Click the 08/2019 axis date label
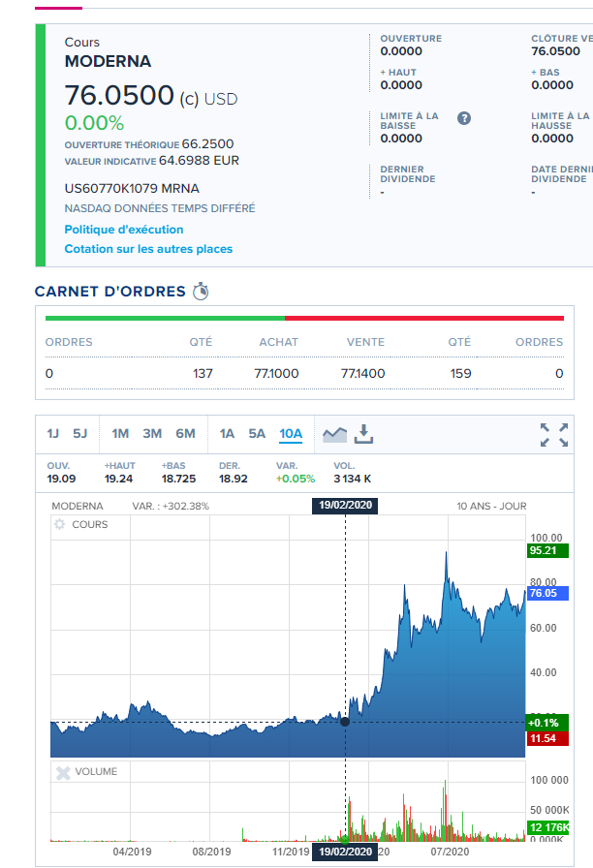593x868 pixels. coord(211,852)
